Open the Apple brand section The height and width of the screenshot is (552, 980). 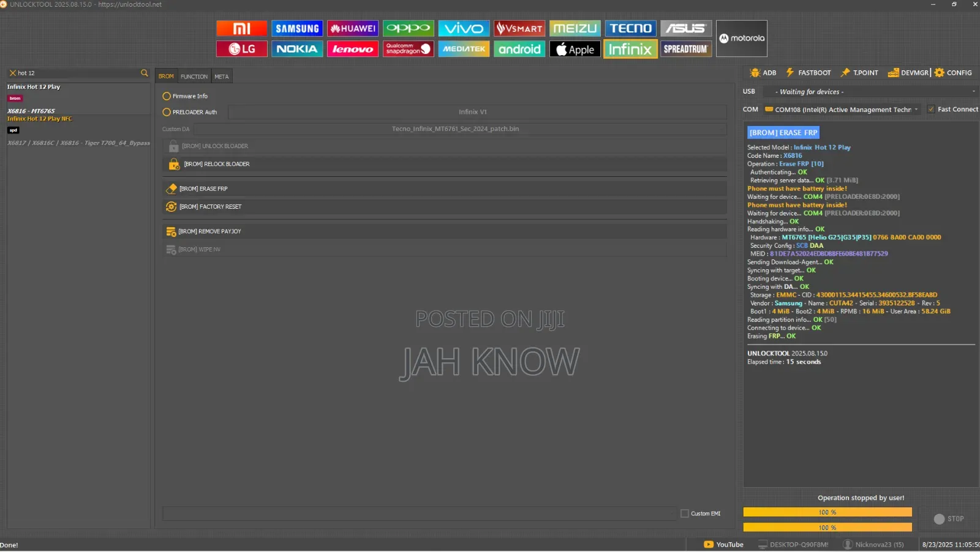(575, 49)
